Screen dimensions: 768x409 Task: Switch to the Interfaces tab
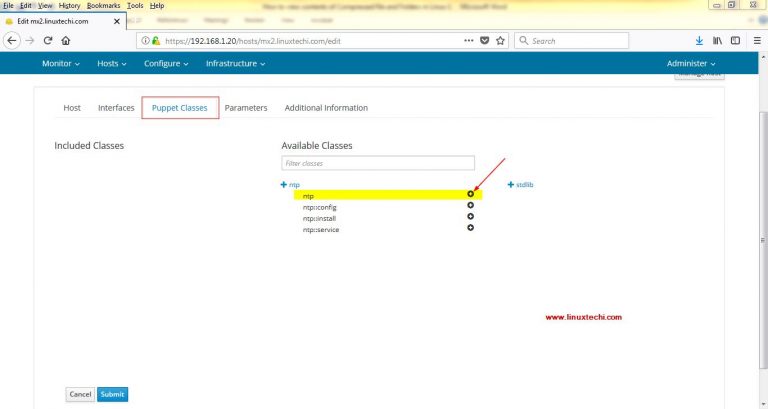(116, 108)
